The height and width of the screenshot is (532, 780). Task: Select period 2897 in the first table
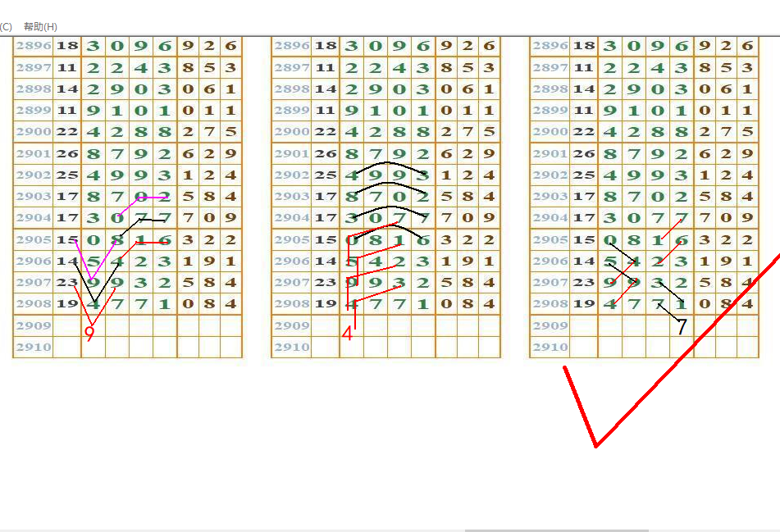(34, 67)
